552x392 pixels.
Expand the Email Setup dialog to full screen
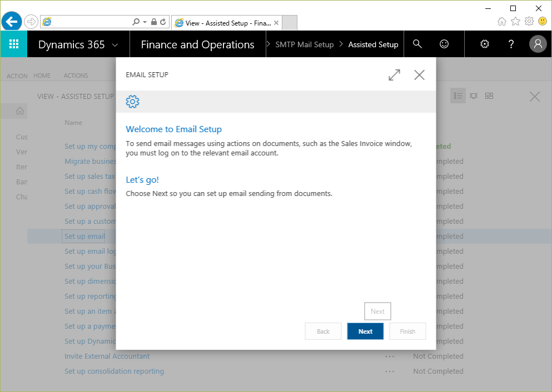click(x=394, y=75)
